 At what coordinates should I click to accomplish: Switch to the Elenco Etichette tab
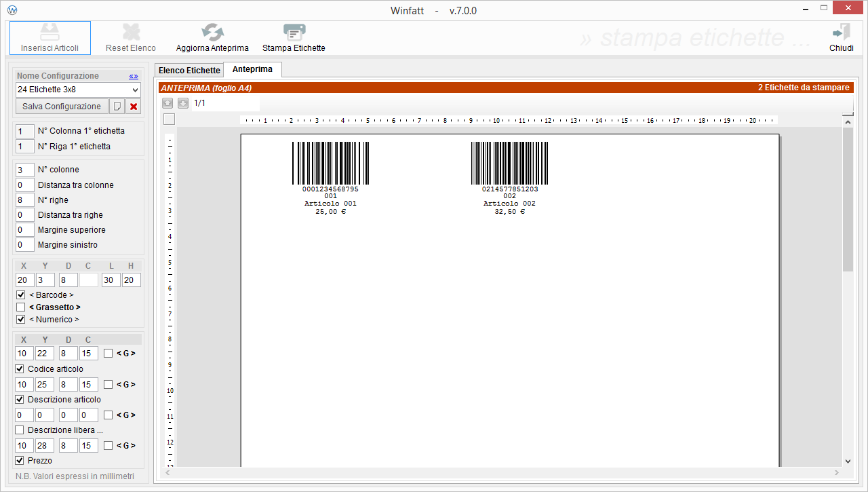pyautogui.click(x=189, y=70)
